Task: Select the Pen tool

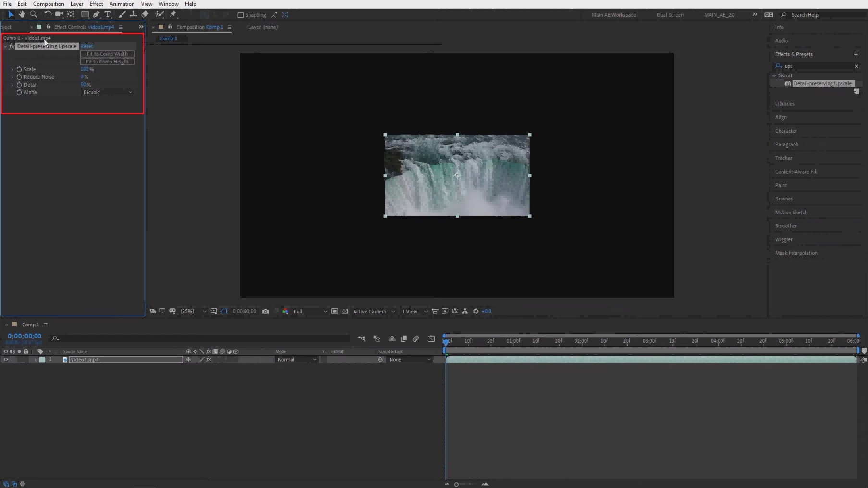Action: pyautogui.click(x=97, y=14)
